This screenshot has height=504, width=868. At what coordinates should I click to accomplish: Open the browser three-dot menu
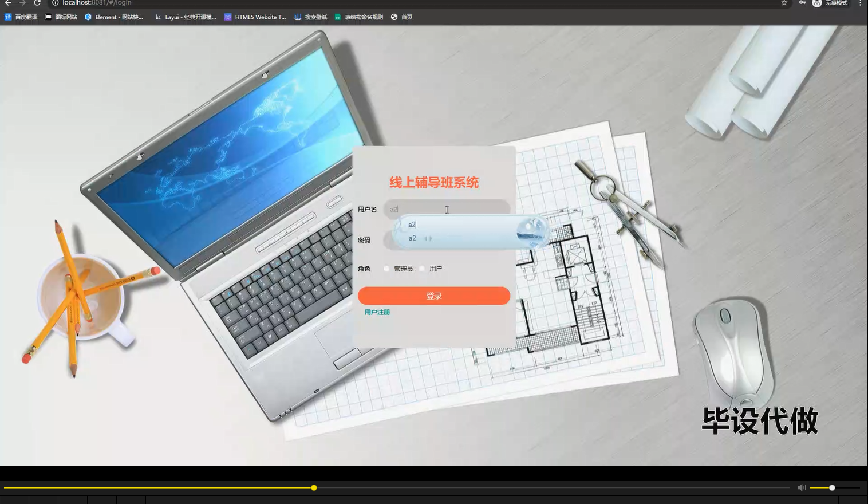[861, 3]
